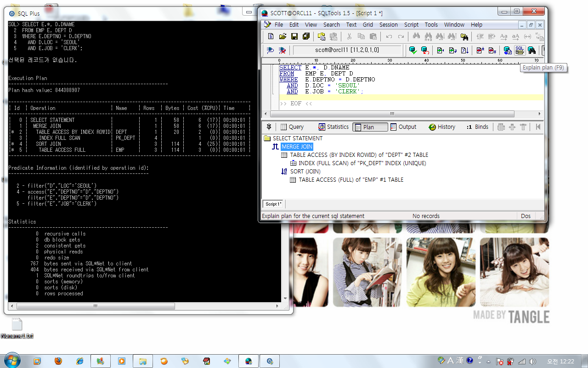Screen dimensions: 588x368
Task: Click the Disconnect icon with red X
Action: [x=283, y=50]
